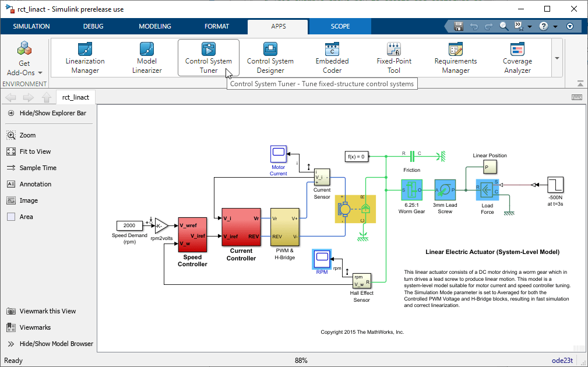The height and width of the screenshot is (367, 588).
Task: Select the RPM scope block
Action: (x=322, y=259)
